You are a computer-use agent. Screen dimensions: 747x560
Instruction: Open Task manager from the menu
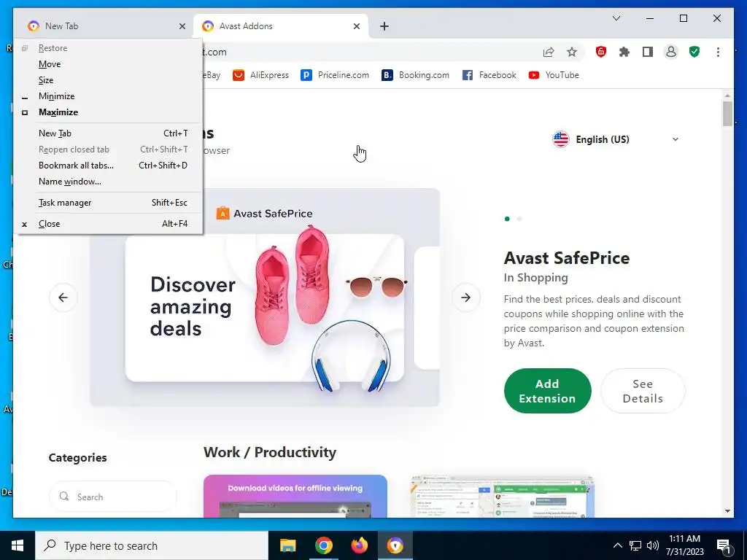[109, 203]
